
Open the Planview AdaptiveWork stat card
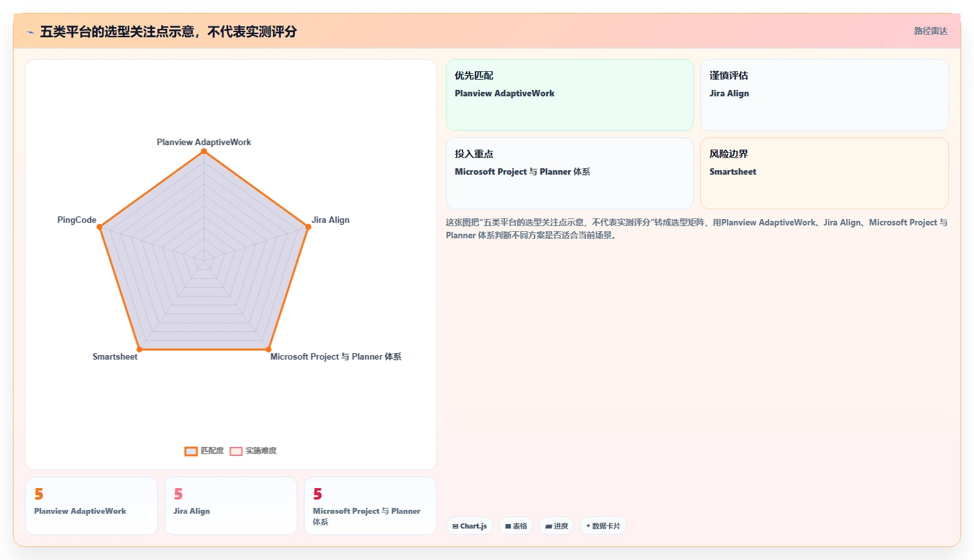[91, 505]
